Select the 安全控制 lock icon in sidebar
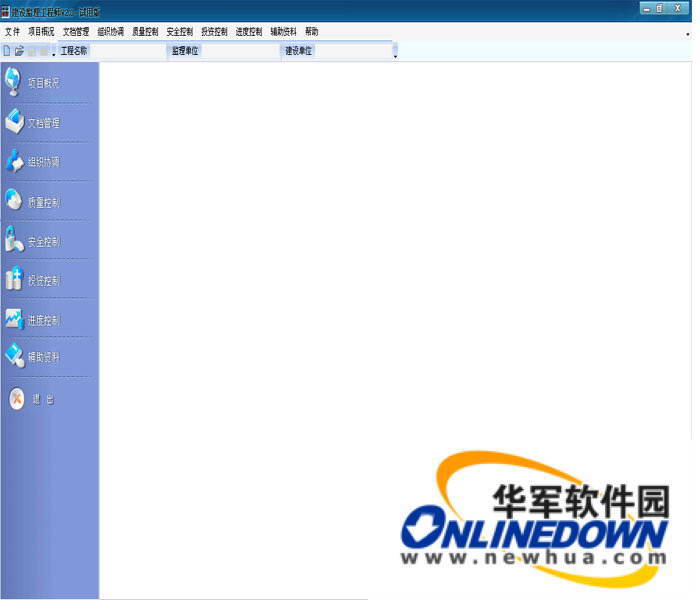The width and height of the screenshot is (700, 600). click(14, 239)
